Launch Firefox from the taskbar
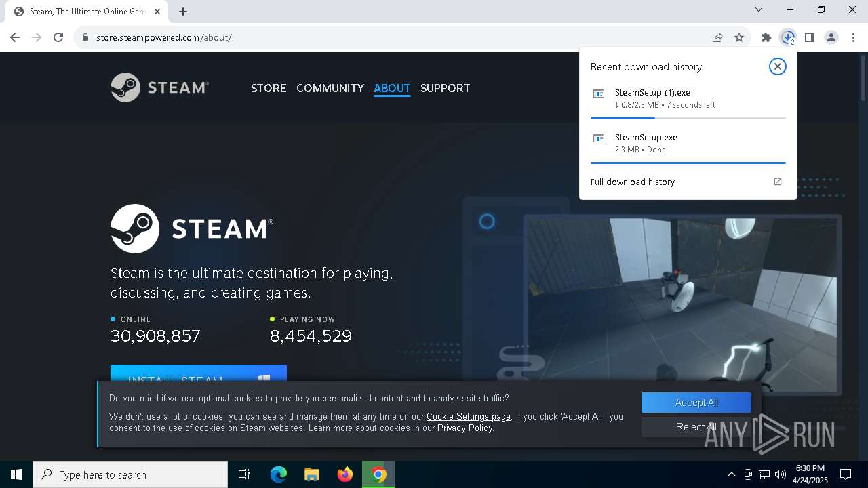868x488 pixels. (345, 474)
